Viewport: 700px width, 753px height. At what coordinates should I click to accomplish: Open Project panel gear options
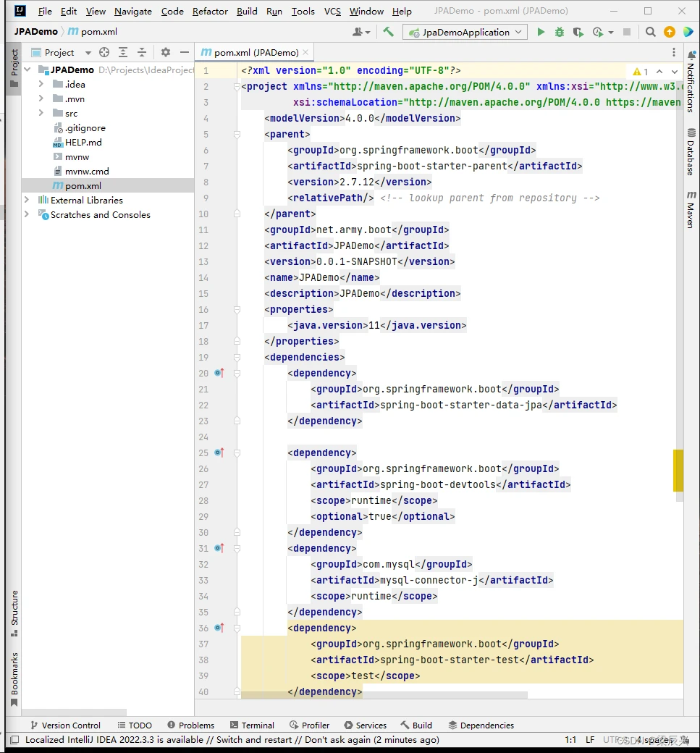[166, 52]
